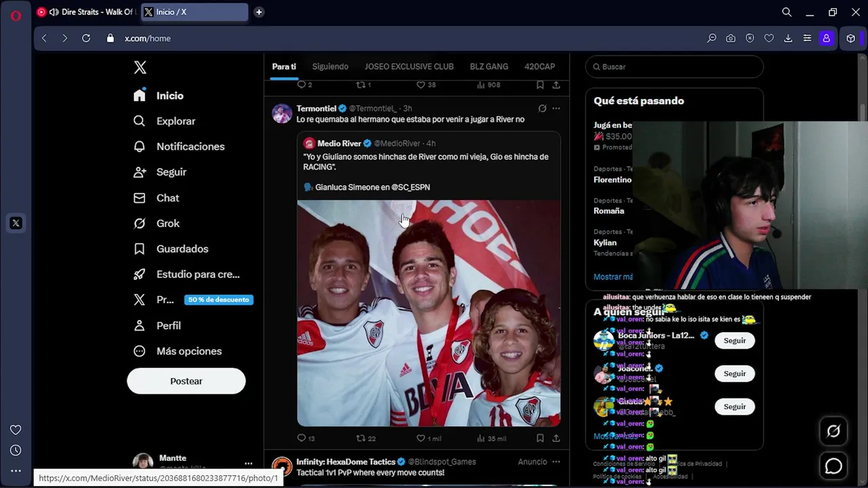Click the Grok icon on Termontiel's post
Image resolution: width=868 pixels, height=488 pixels.
point(542,108)
